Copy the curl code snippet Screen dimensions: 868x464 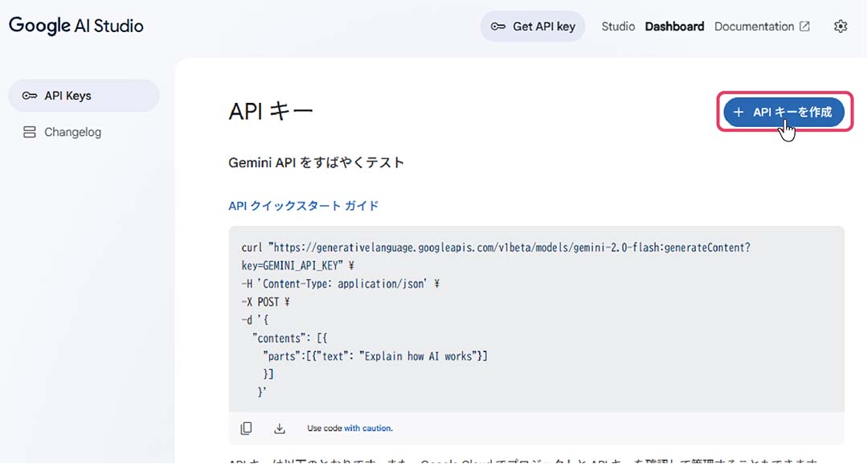click(x=247, y=429)
